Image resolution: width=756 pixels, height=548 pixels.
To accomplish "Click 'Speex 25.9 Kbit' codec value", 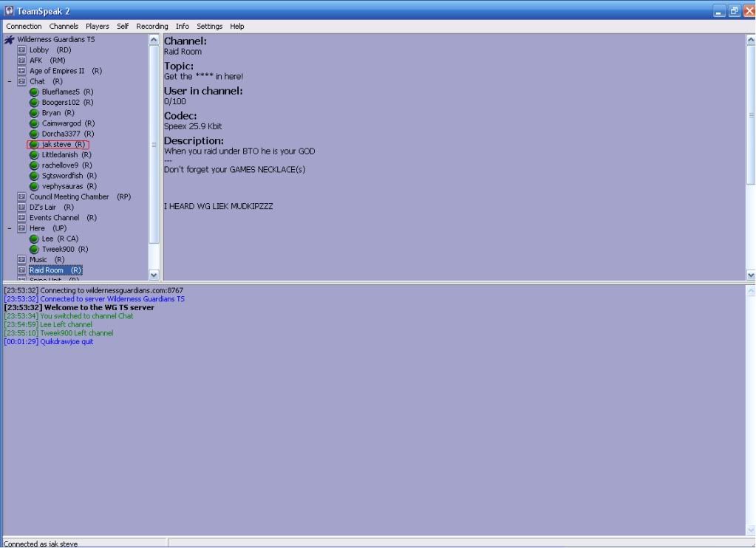I will tap(193, 126).
